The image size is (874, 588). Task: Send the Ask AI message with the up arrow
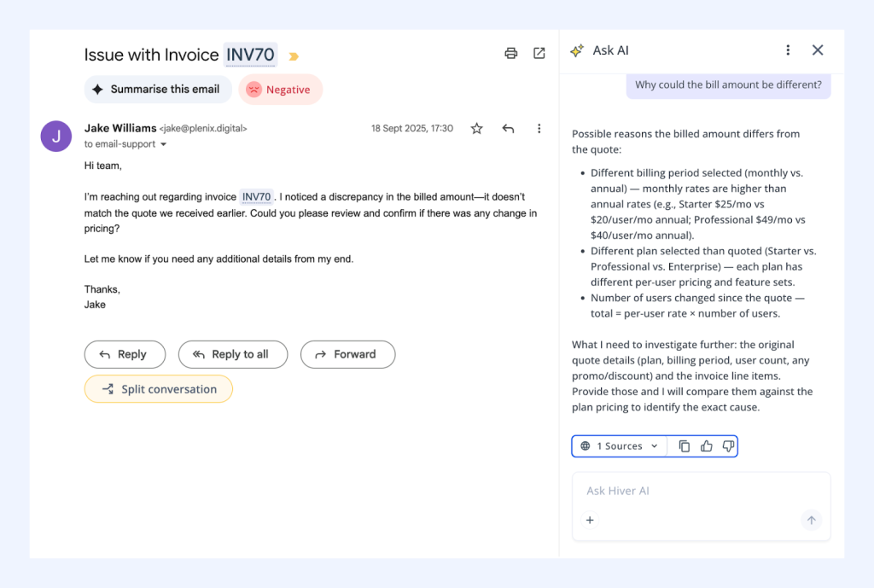811,520
